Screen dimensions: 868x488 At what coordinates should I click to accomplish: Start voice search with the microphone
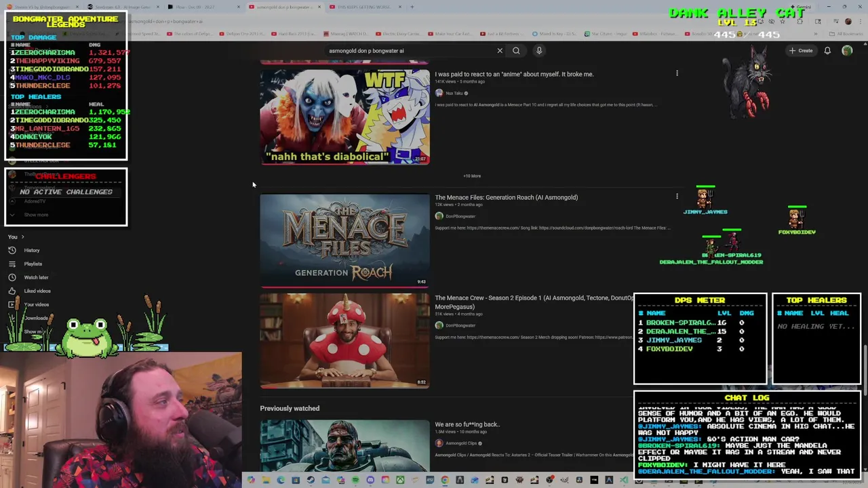tap(539, 50)
